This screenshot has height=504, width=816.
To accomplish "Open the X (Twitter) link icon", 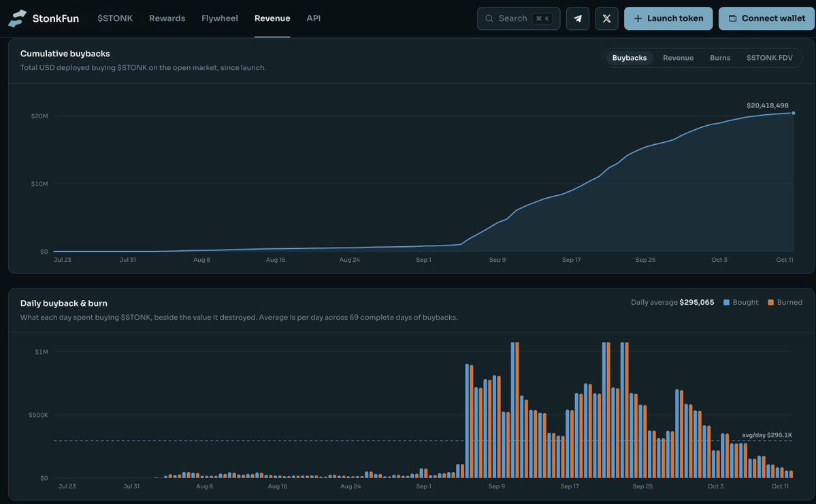I will 607,18.
